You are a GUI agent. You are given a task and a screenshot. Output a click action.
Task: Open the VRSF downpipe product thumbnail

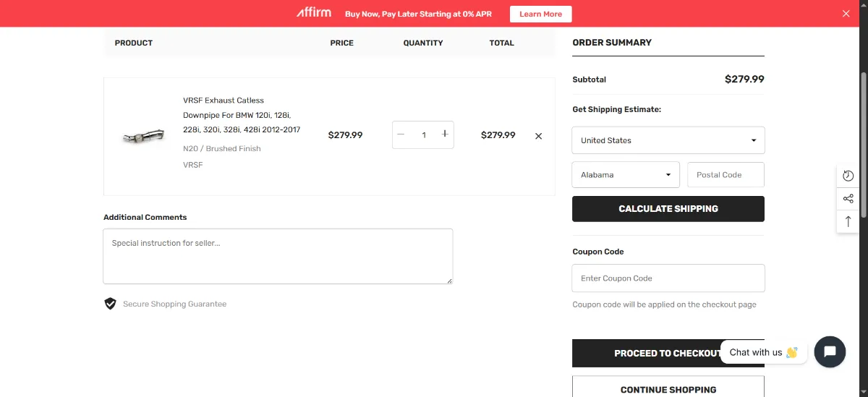coord(144,136)
